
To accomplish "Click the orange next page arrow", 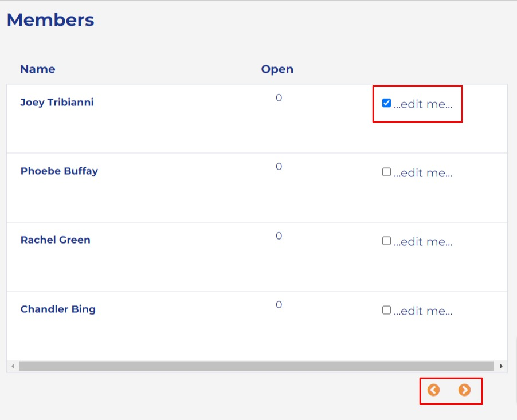I will tap(464, 390).
